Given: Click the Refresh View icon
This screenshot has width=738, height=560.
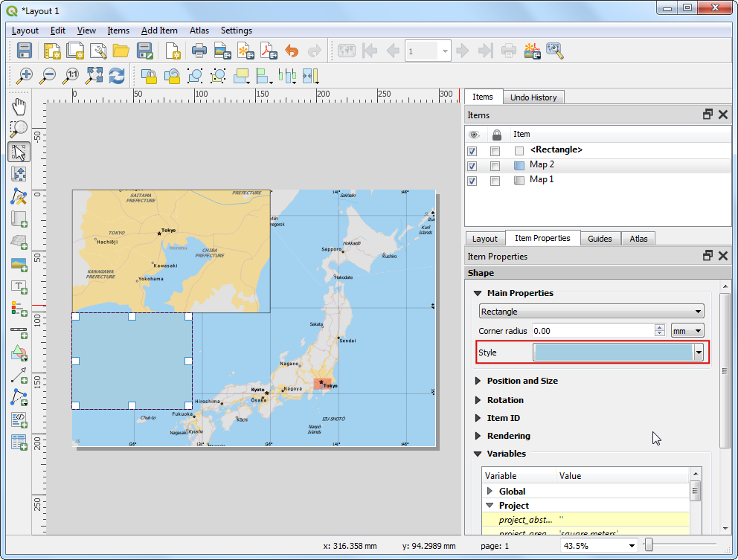Looking at the screenshot, I should point(117,75).
